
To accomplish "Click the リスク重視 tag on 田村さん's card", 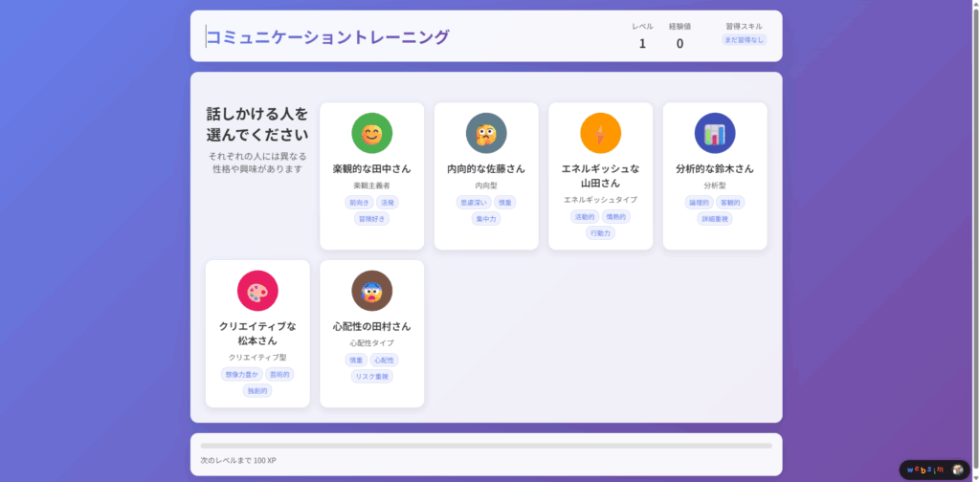I will (x=371, y=377).
